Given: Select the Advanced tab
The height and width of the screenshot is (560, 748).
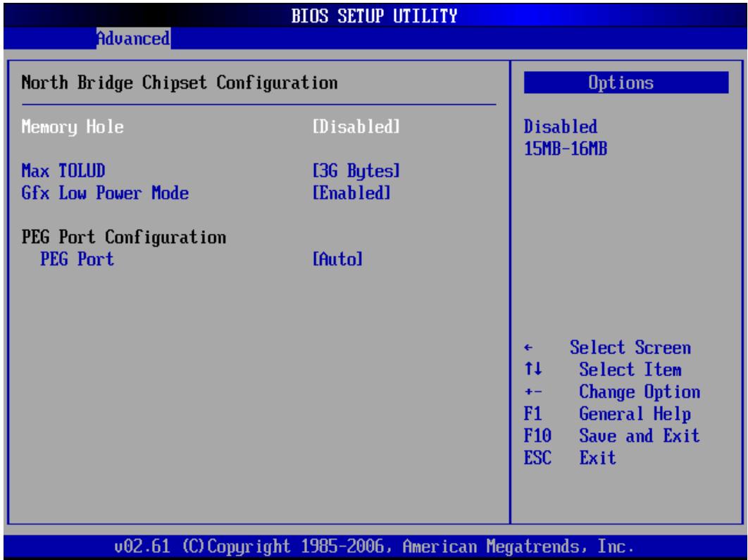Looking at the screenshot, I should (x=133, y=38).
